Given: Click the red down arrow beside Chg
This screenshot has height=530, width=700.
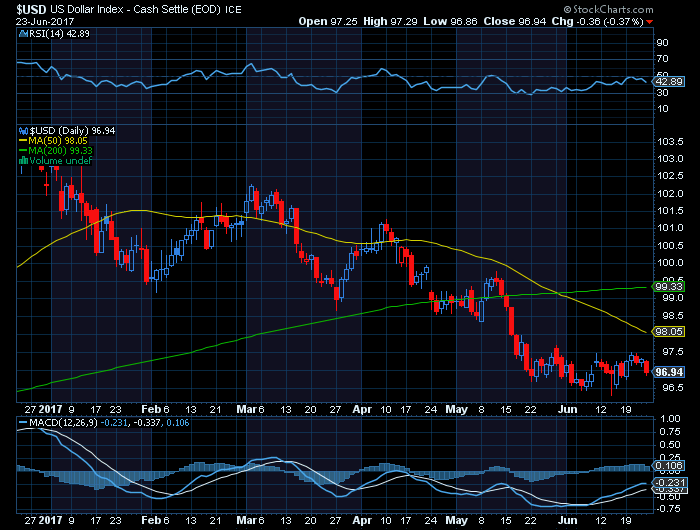Looking at the screenshot, I should [650, 22].
